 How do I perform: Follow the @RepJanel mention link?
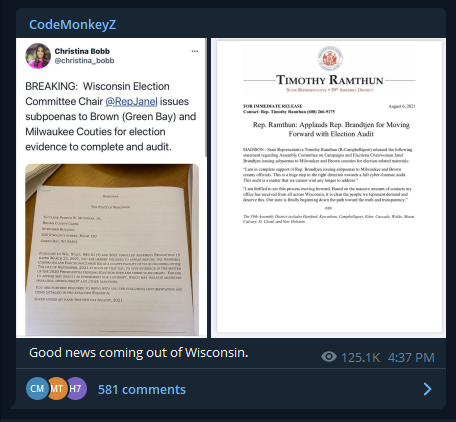(x=131, y=101)
